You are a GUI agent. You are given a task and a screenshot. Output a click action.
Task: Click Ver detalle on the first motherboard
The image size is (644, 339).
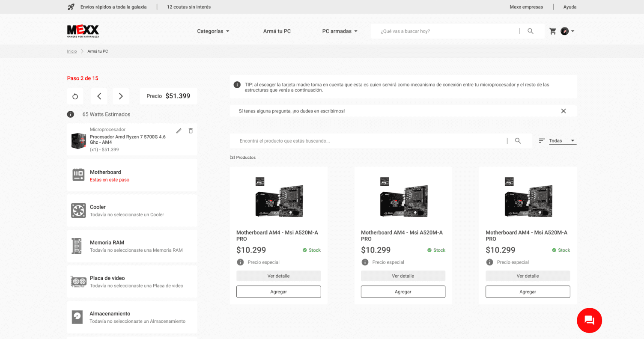(x=279, y=276)
